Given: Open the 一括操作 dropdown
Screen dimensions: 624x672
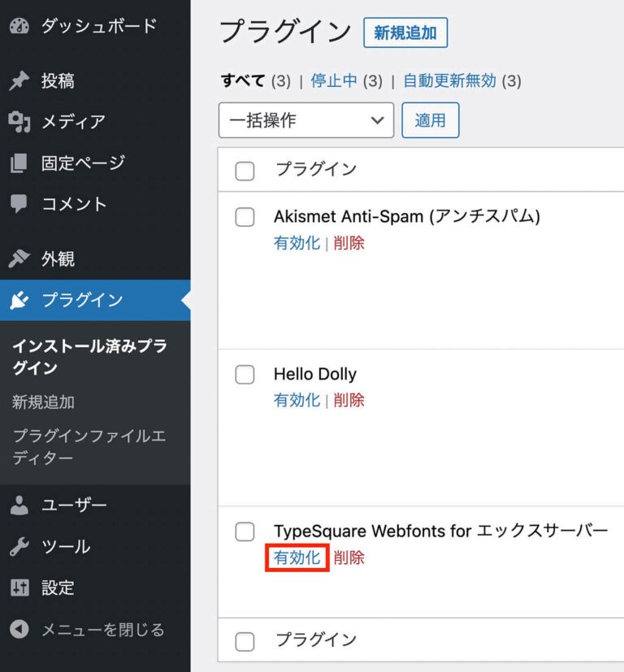Looking at the screenshot, I should coord(305,119).
